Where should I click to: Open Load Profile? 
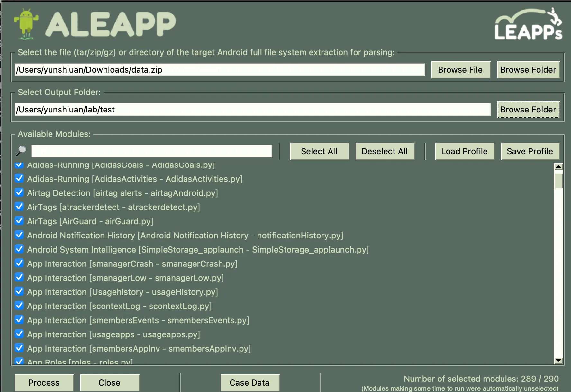click(465, 151)
